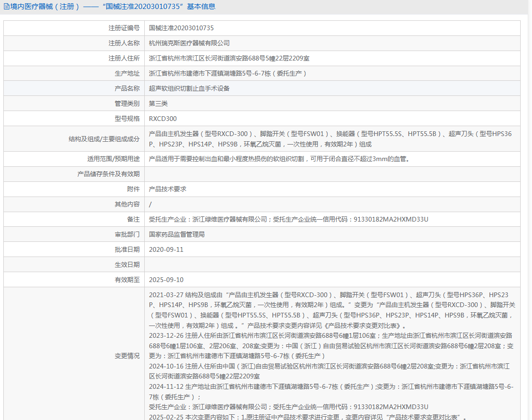The image size is (532, 420).
Task: Click the 注册人住所 label
Action: [124, 58]
